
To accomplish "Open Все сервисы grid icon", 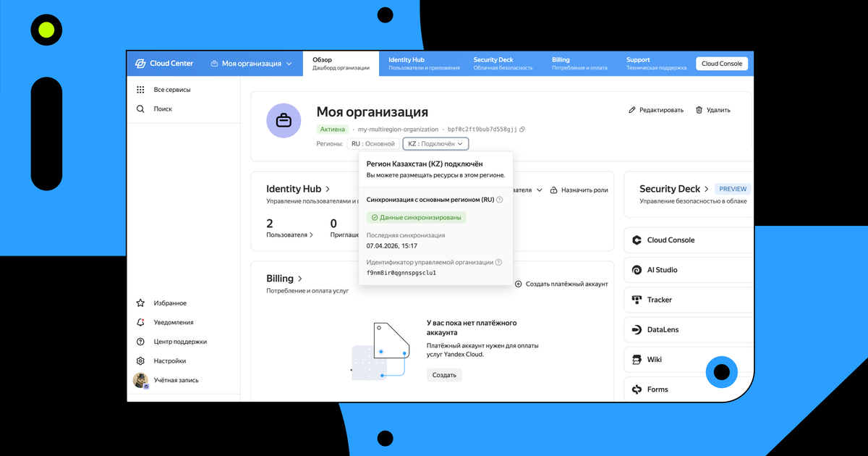I will (140, 90).
